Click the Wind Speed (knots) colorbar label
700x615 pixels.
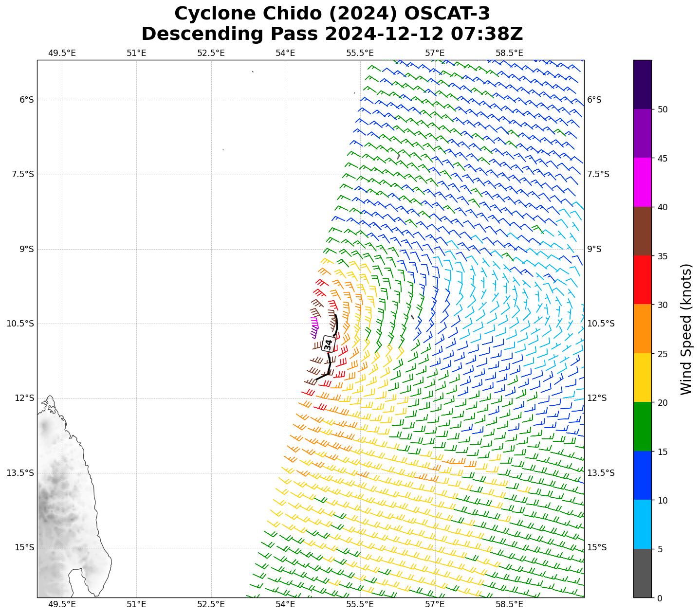[686, 329]
